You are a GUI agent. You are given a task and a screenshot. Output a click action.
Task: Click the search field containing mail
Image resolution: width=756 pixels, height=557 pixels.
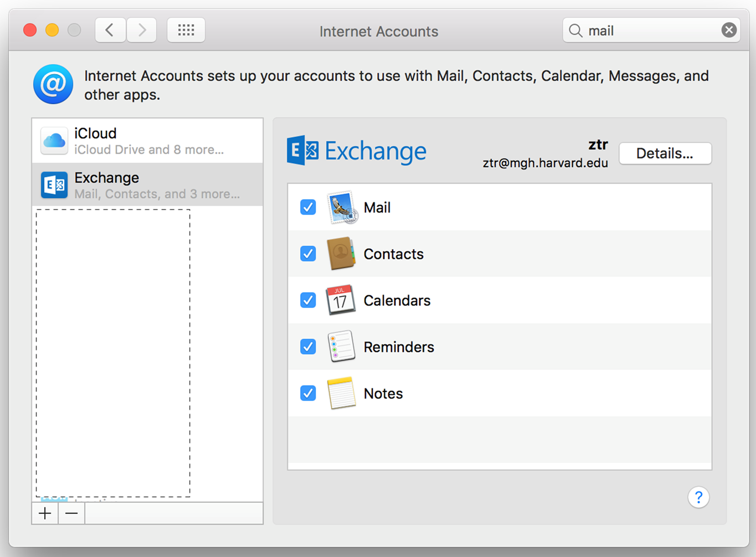coord(651,30)
